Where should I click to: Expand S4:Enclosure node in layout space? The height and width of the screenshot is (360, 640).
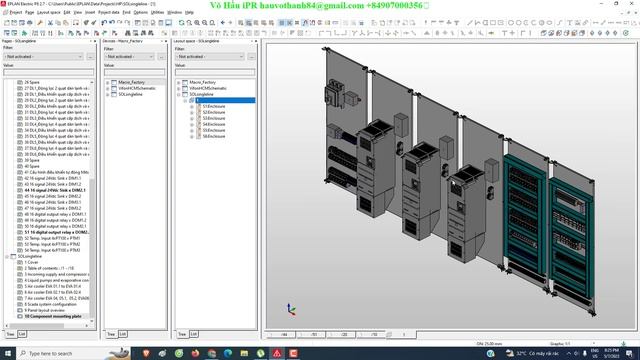(192, 124)
